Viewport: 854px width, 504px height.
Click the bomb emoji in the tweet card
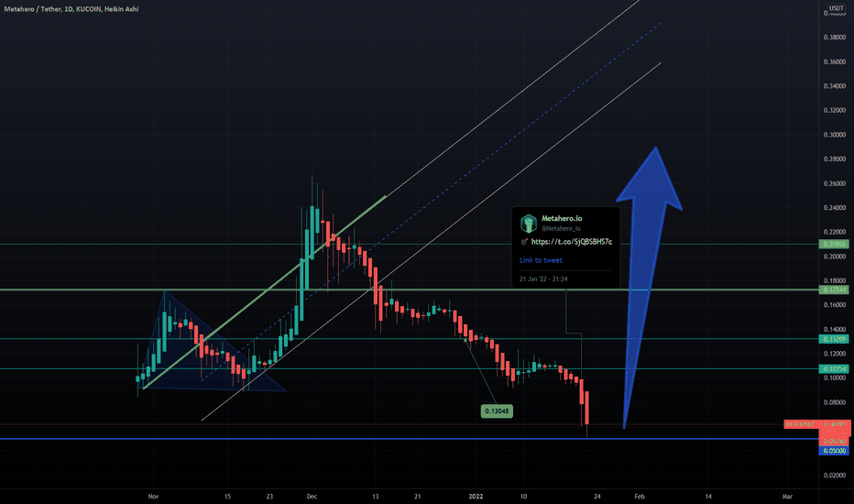coord(524,242)
